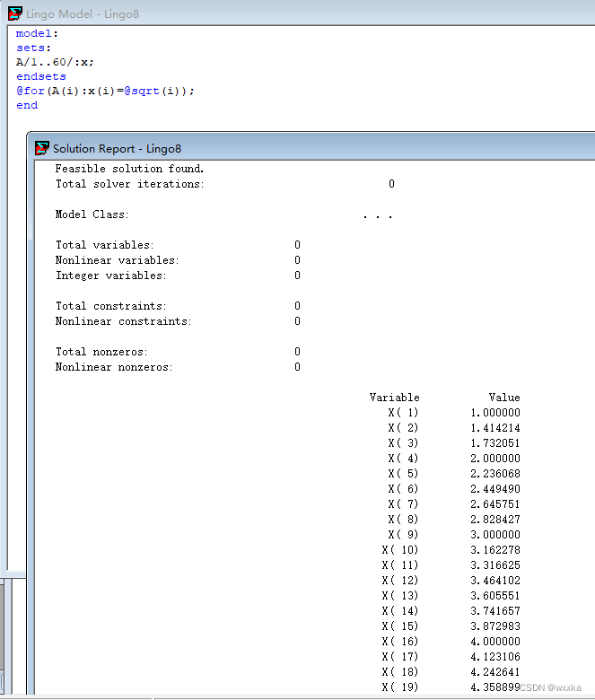Image resolution: width=595 pixels, height=700 pixels.
Task: Click the X( 13) variable row
Action: [451, 596]
